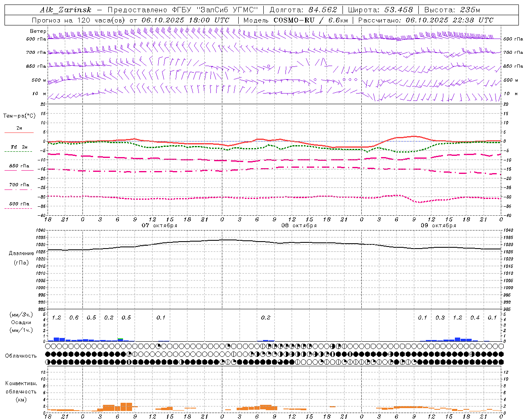This screenshot has width=525, height=420.
Task: Click the Ветер panel label
Action: (38, 31)
